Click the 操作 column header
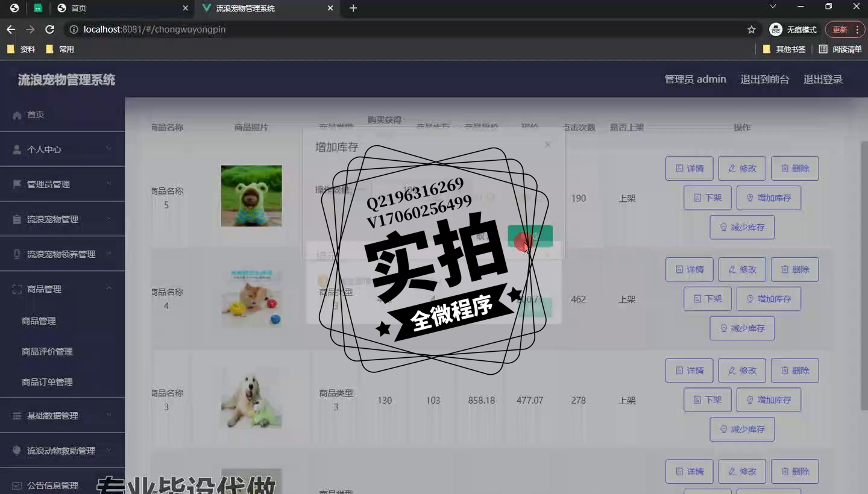The image size is (868, 494). click(742, 127)
